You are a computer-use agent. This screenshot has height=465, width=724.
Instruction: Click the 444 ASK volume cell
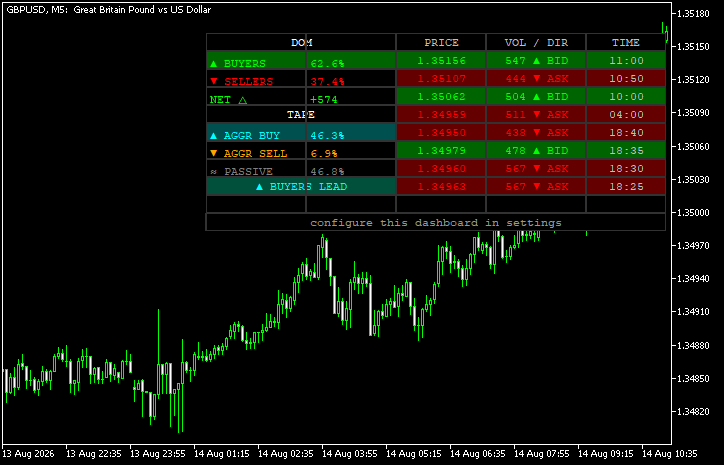536,79
